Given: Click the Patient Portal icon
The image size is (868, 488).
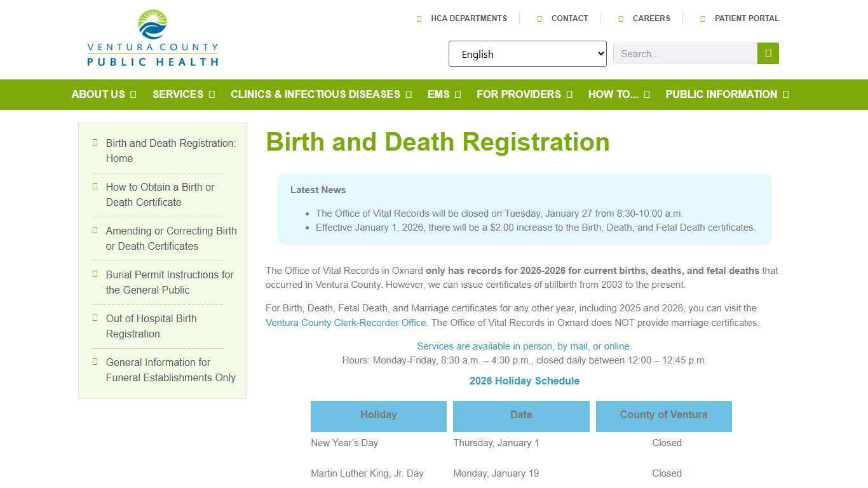Looking at the screenshot, I should pos(703,18).
